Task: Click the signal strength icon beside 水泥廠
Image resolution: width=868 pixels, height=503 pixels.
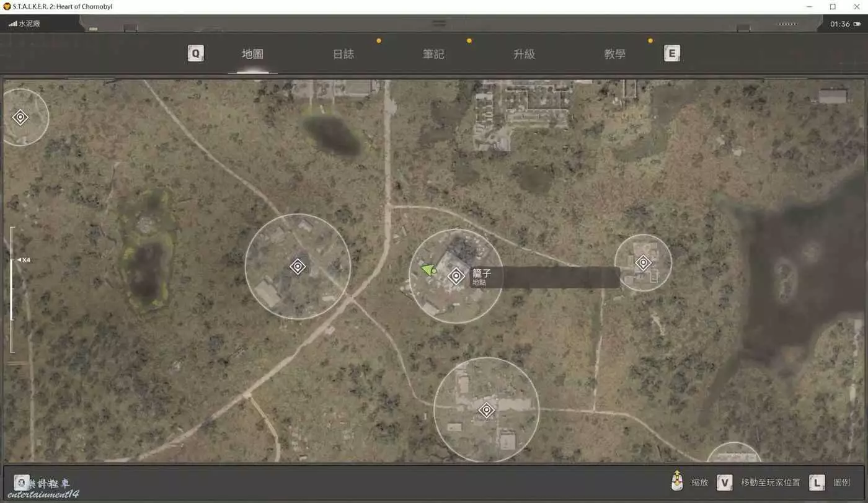Action: tap(12, 24)
